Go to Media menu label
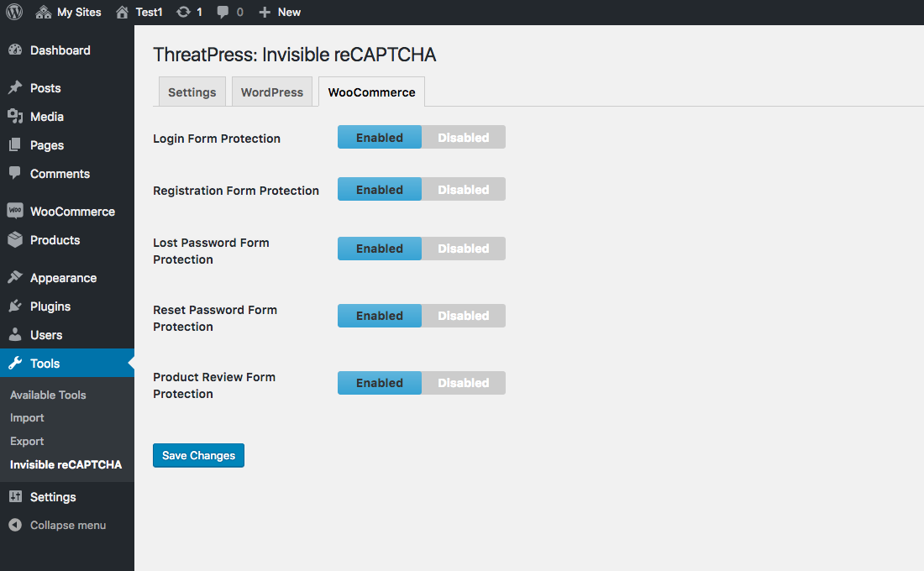 pos(46,117)
